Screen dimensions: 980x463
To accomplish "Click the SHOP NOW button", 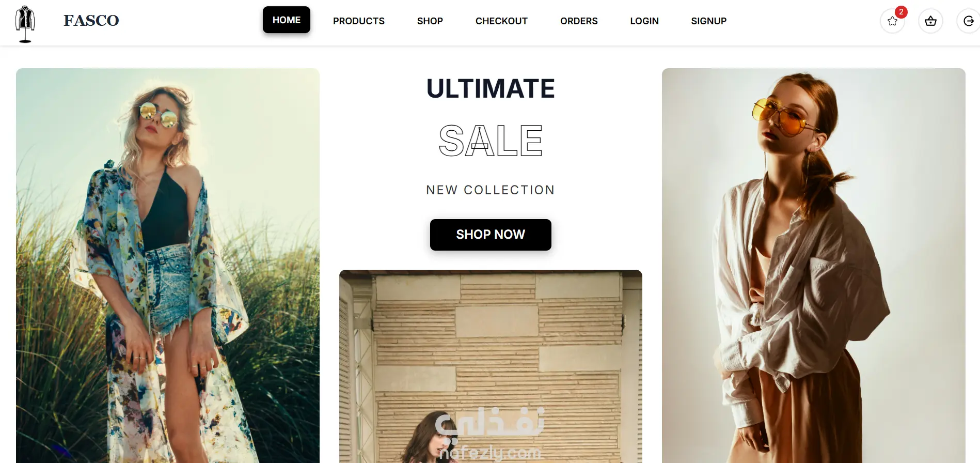I will click(x=491, y=235).
